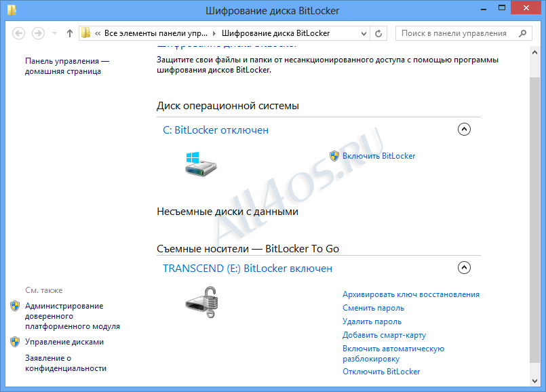This screenshot has width=546, height=392.
Task: Select the unlocked TRANSCEND drive icon
Action: [201, 302]
